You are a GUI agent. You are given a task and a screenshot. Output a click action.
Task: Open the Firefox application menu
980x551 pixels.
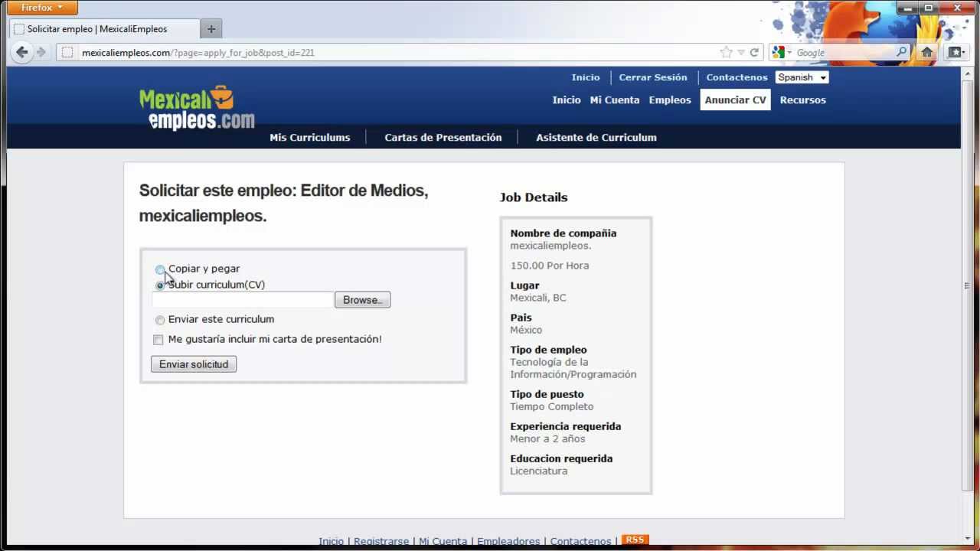pyautogui.click(x=42, y=8)
